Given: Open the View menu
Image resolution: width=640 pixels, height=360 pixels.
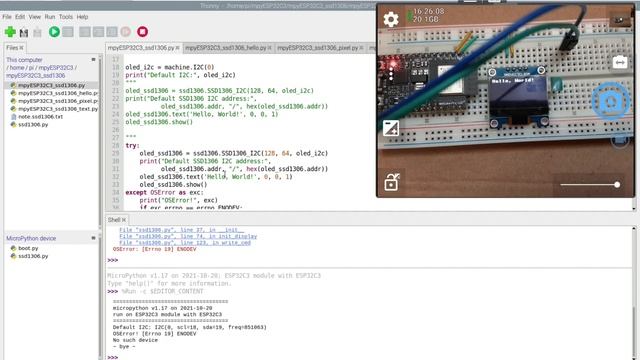Looking at the screenshot, I should click(35, 17).
